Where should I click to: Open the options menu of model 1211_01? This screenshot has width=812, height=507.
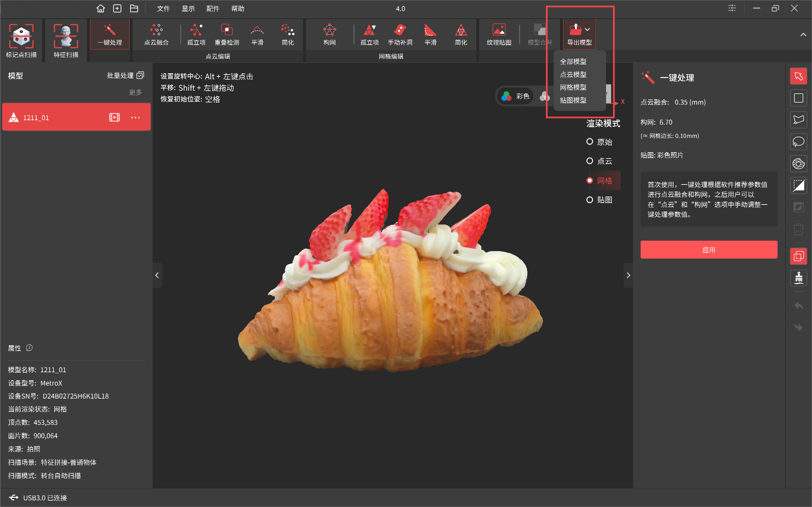coord(135,117)
